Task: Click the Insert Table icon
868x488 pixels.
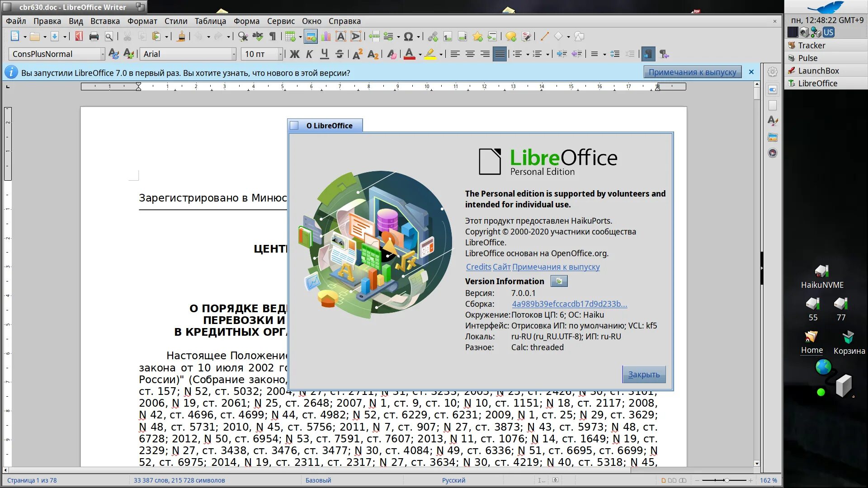Action: point(290,37)
